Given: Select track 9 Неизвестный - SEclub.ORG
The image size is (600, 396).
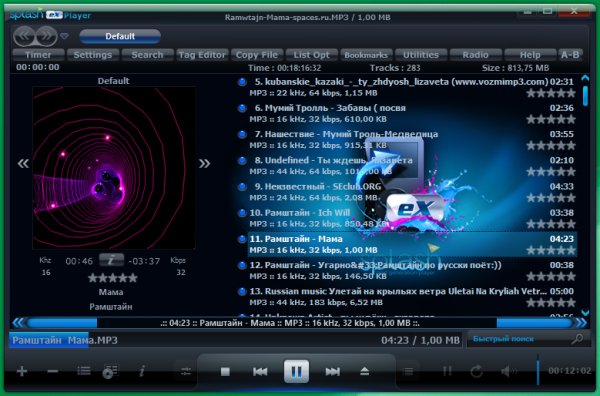Looking at the screenshot, I should (x=412, y=192).
